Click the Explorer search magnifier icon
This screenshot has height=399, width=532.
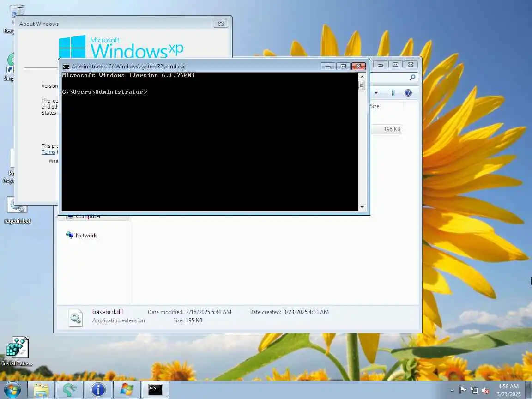tap(412, 78)
